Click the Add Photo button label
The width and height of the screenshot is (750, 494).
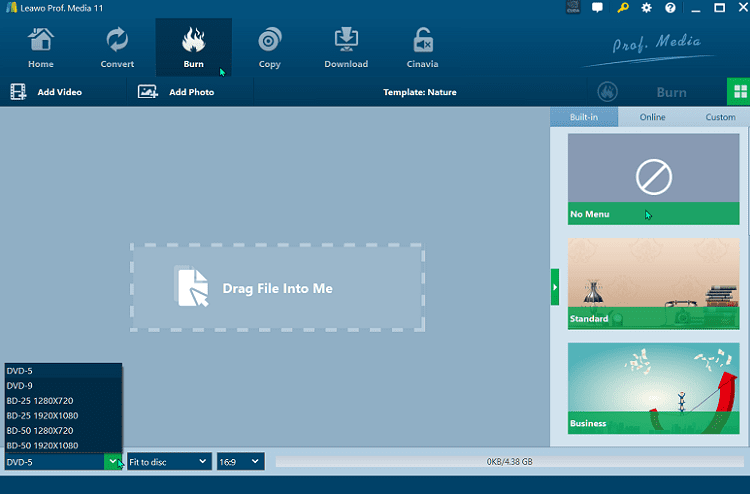[x=191, y=92]
